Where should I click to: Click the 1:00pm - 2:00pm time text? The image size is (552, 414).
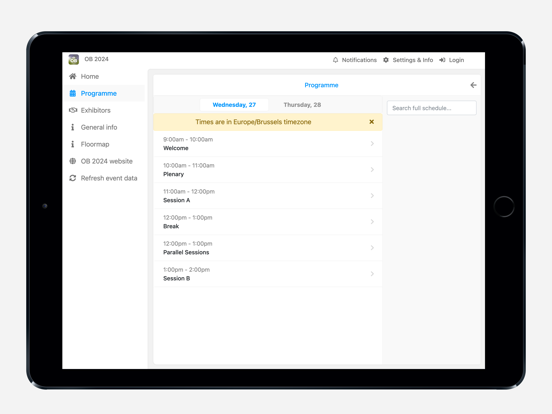click(x=186, y=270)
